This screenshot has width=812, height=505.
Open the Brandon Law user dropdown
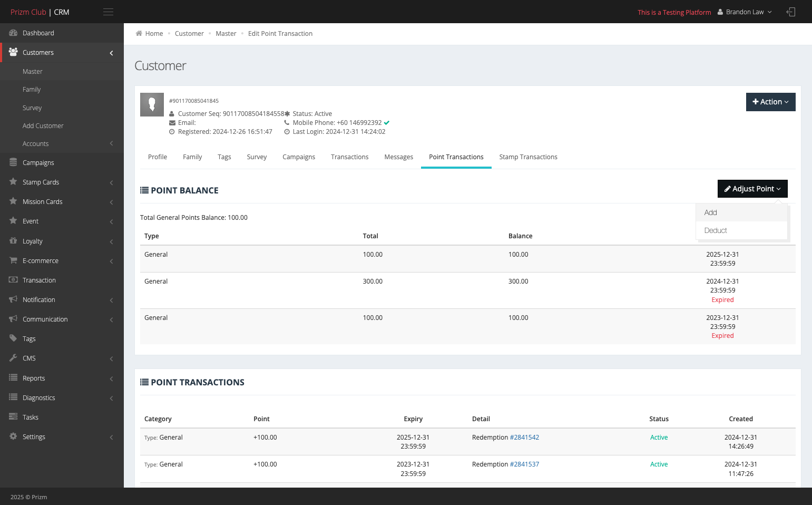click(x=745, y=12)
